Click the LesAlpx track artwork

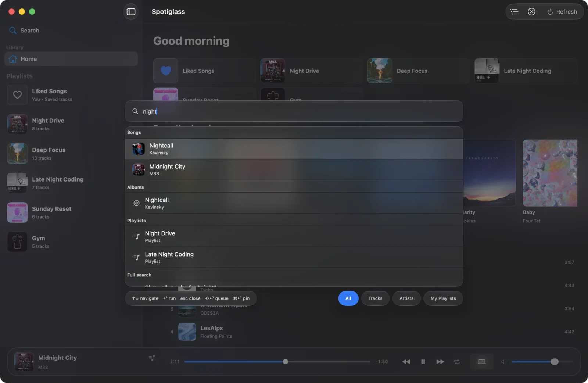[x=187, y=332]
